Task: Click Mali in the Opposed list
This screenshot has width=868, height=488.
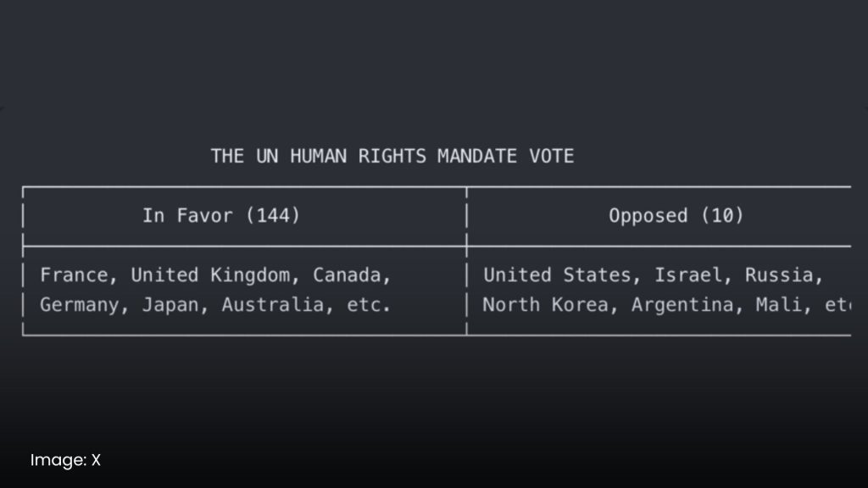Action: (778, 305)
